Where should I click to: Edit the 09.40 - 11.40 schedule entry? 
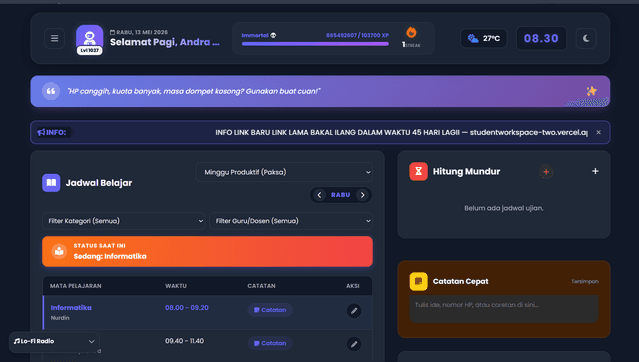pyautogui.click(x=354, y=344)
